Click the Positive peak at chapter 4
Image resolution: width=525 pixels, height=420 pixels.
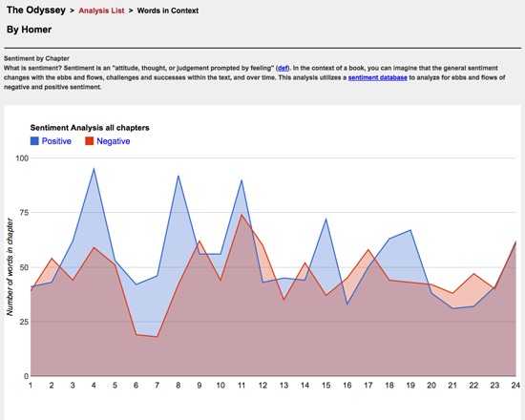click(x=94, y=169)
